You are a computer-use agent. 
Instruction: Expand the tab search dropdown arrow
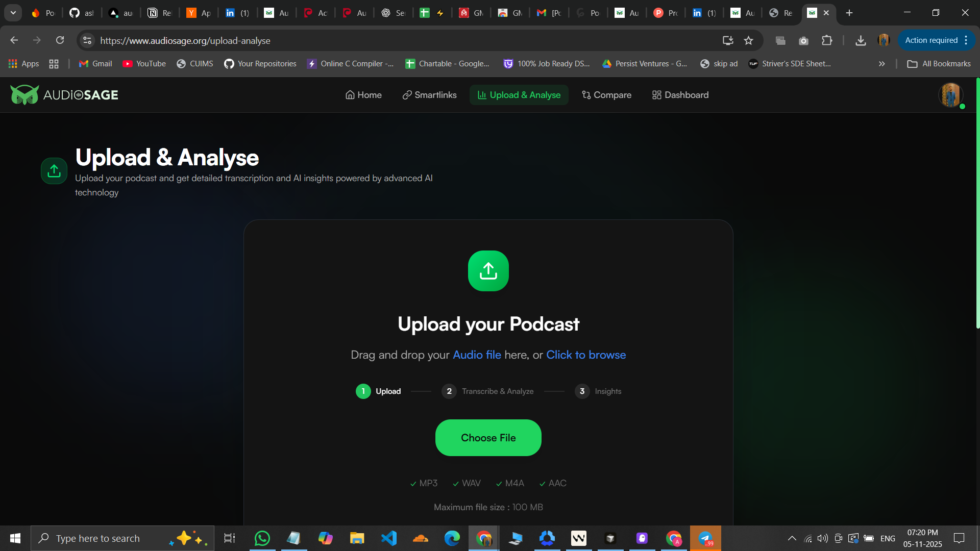[13, 13]
